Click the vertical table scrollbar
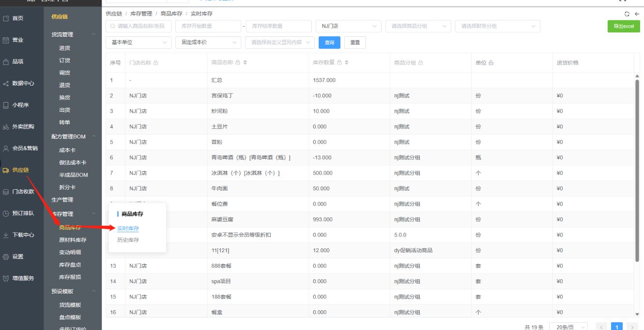Screen dimensions: 644x330 pos(637,170)
